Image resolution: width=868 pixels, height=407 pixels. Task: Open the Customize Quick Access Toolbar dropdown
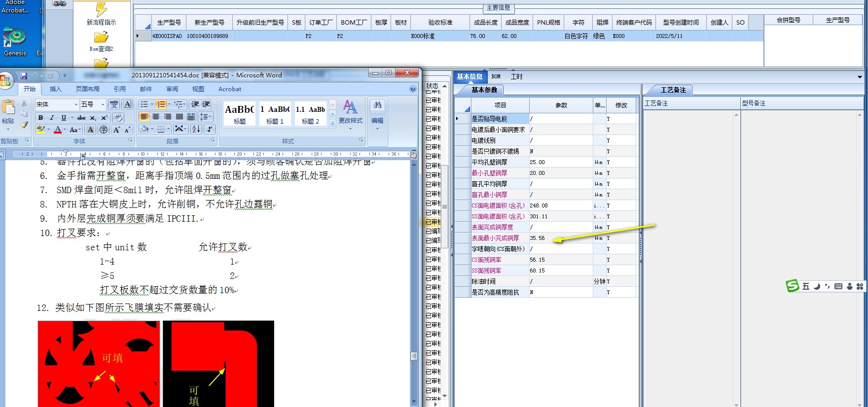65,76
